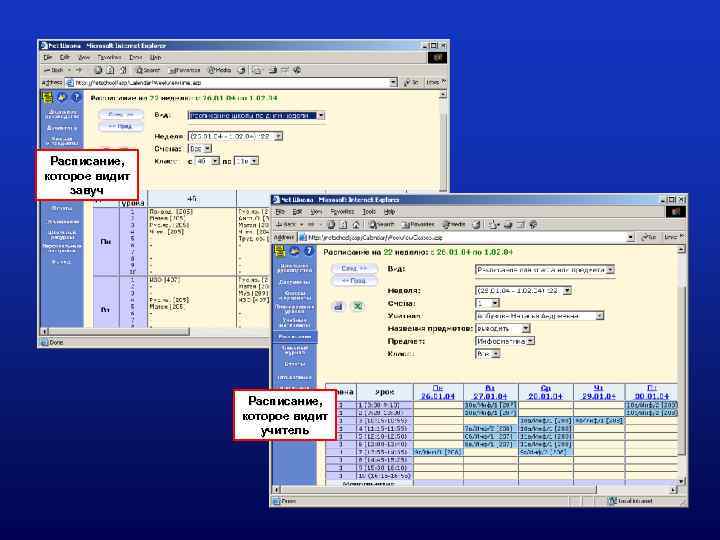Click the Excel export icon in teacher window

pos(357,306)
